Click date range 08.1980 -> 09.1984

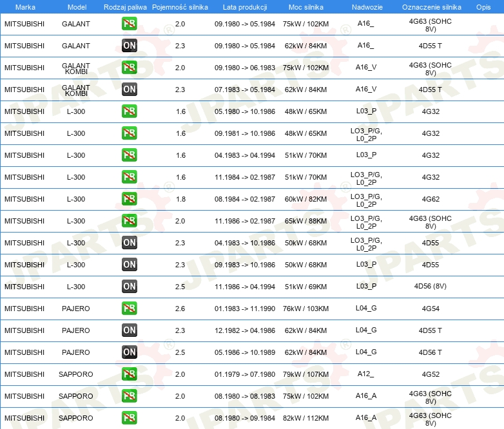coord(245,418)
